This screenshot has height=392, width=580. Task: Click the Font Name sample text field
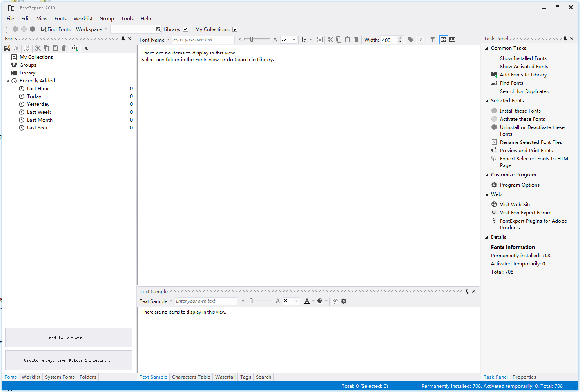tap(203, 40)
